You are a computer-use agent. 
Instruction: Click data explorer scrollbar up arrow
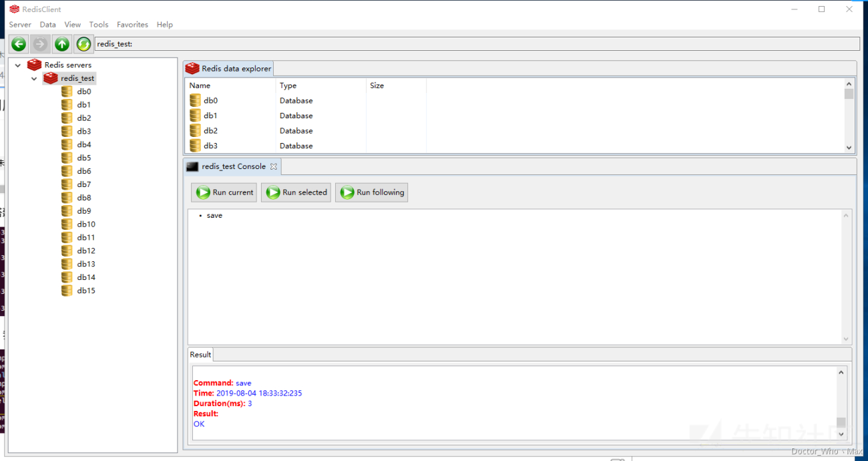849,84
